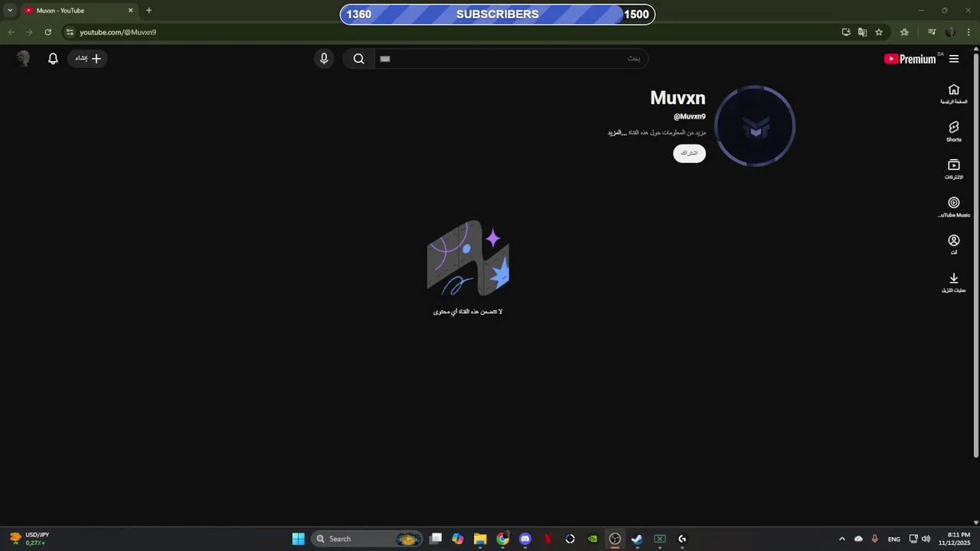
Task: Click the Muvxn channel name heading
Action: (678, 98)
